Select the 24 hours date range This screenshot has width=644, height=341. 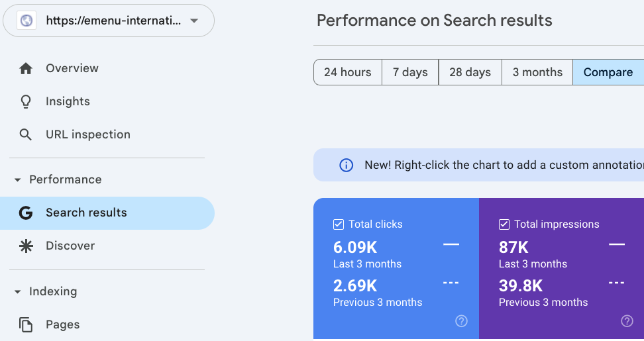click(347, 73)
